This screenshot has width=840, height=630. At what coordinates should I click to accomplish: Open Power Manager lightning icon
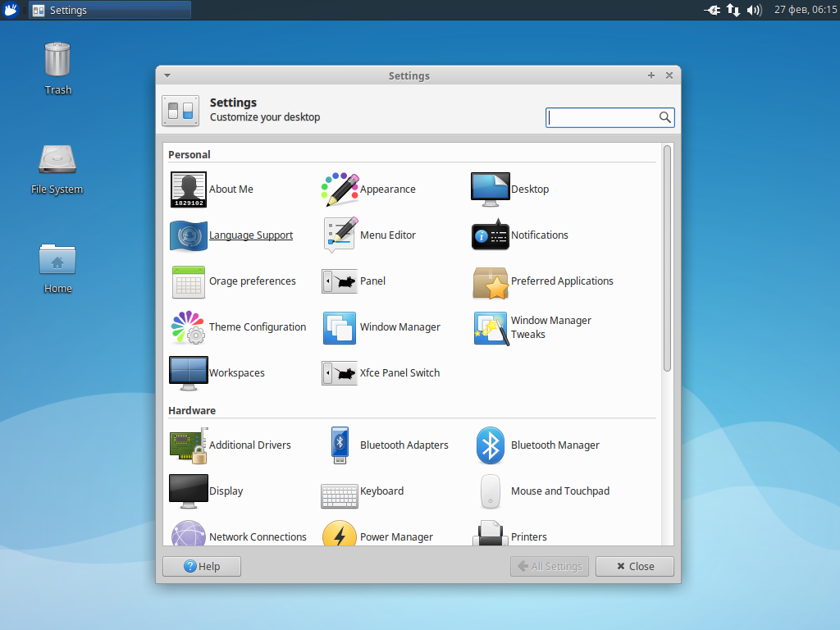[x=340, y=534]
